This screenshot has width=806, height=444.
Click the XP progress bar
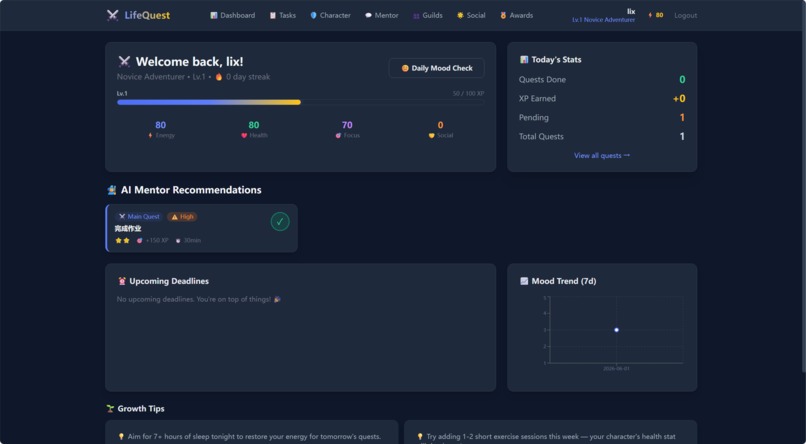300,102
